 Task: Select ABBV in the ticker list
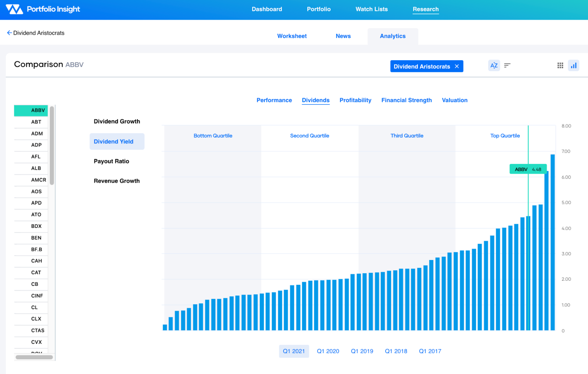point(31,110)
